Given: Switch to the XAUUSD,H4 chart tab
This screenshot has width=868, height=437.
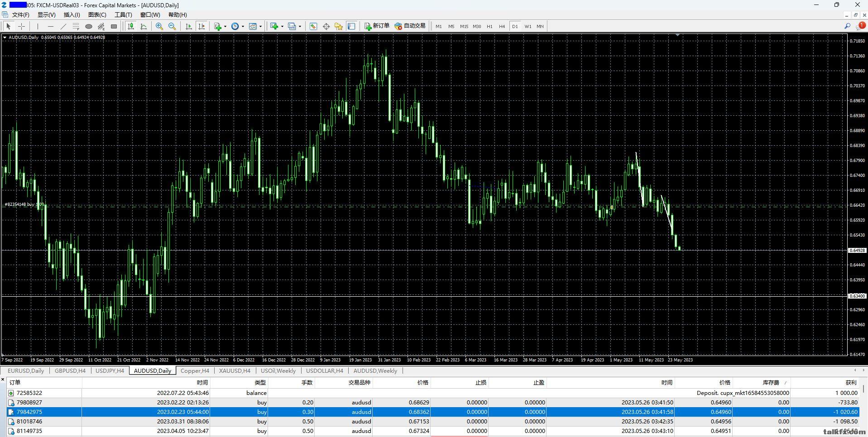Looking at the screenshot, I should click(235, 370).
